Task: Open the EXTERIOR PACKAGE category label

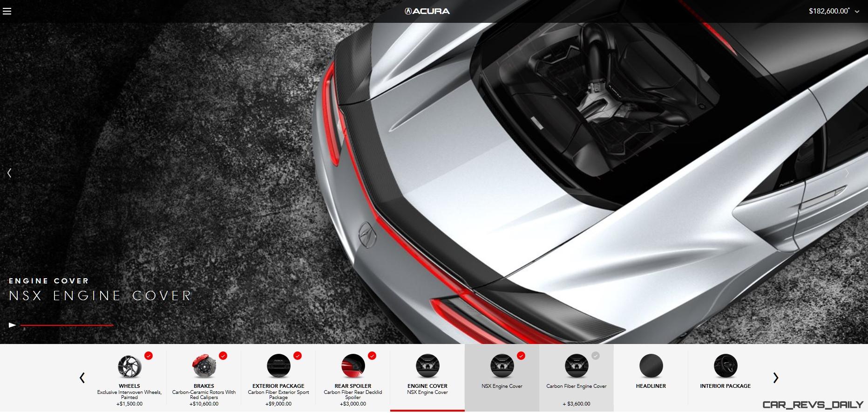Action: coord(278,386)
